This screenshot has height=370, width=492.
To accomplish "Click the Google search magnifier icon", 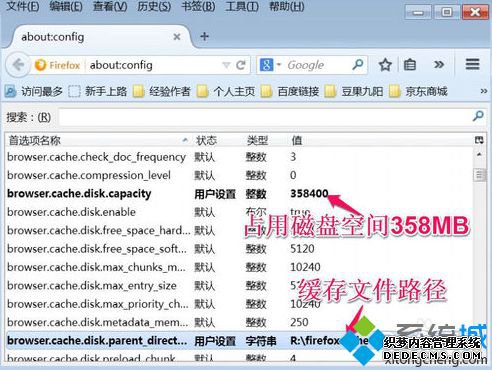I will point(358,64).
